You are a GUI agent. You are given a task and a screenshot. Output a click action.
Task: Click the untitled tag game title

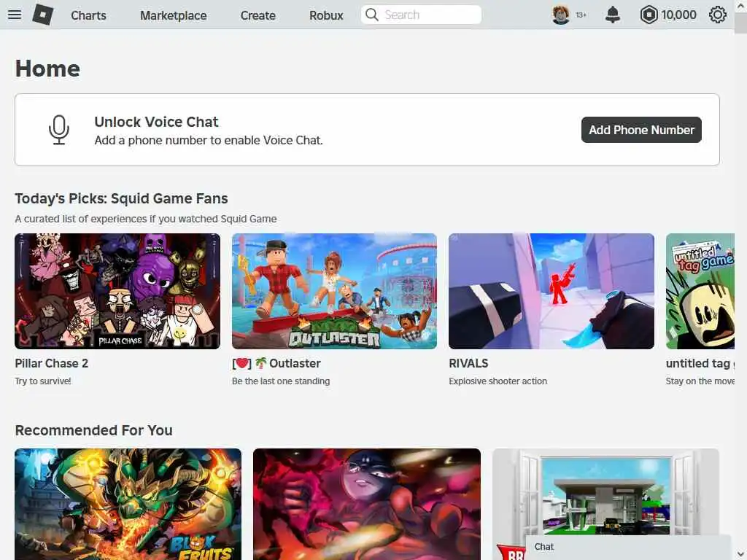[x=700, y=363]
